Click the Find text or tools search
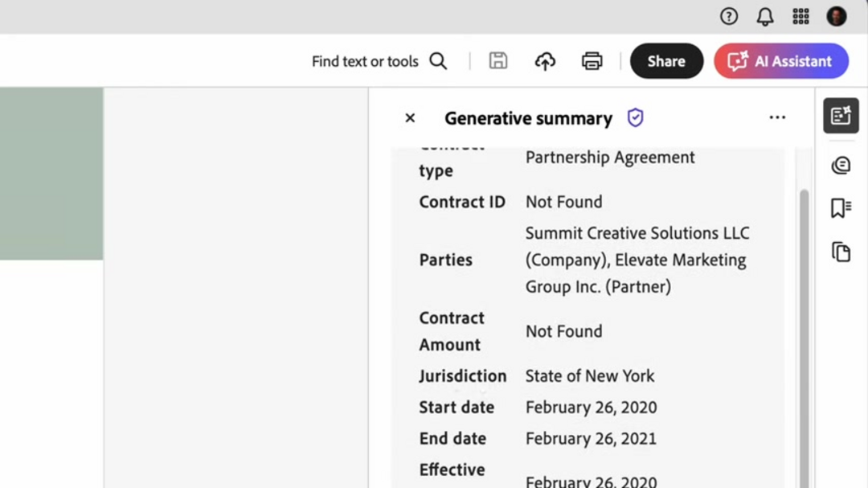Image resolution: width=868 pixels, height=488 pixels. click(x=379, y=61)
